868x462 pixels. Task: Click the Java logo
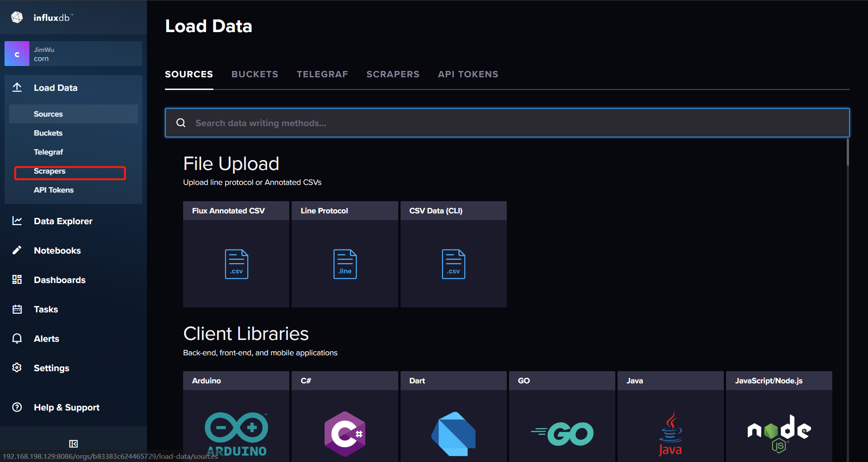670,434
